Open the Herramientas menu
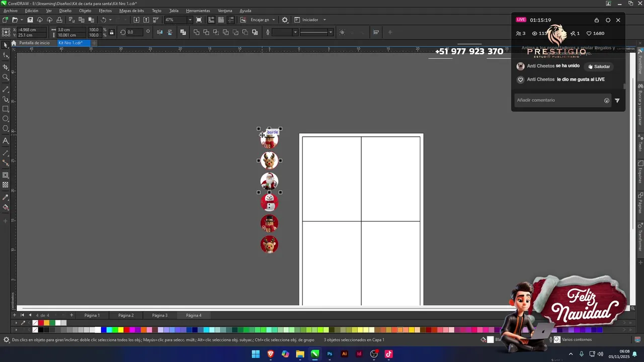Image resolution: width=644 pixels, height=362 pixels. point(198,11)
